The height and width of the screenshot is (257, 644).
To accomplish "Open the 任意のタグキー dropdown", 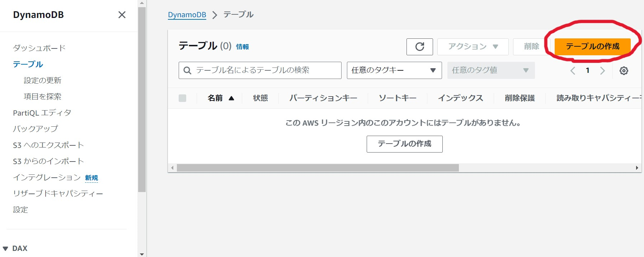I will tap(394, 70).
